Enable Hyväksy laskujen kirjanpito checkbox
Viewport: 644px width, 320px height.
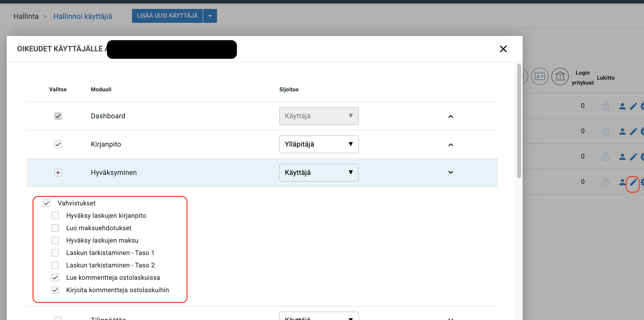pyautogui.click(x=55, y=216)
